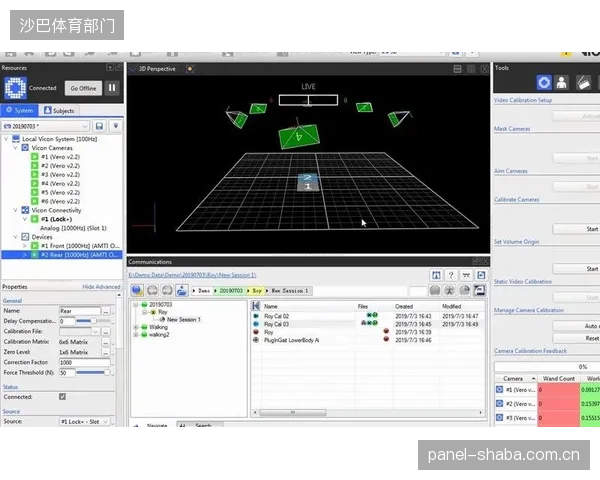Start Set Volume Origin
The image size is (600, 480).
(x=576, y=269)
